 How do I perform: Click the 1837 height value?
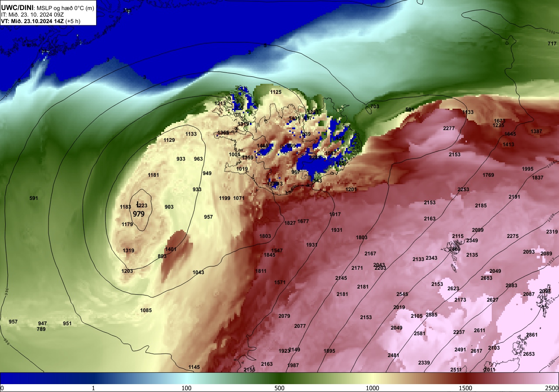pos(538,178)
